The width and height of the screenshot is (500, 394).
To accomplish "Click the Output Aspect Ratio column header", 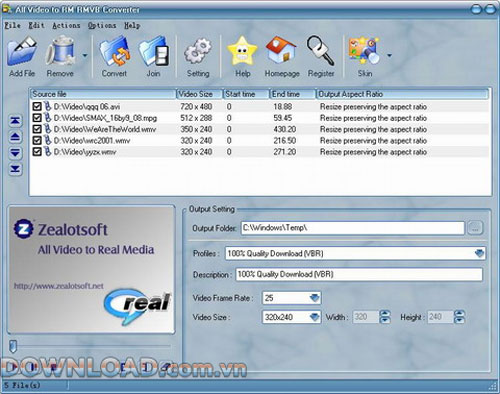I will (402, 94).
